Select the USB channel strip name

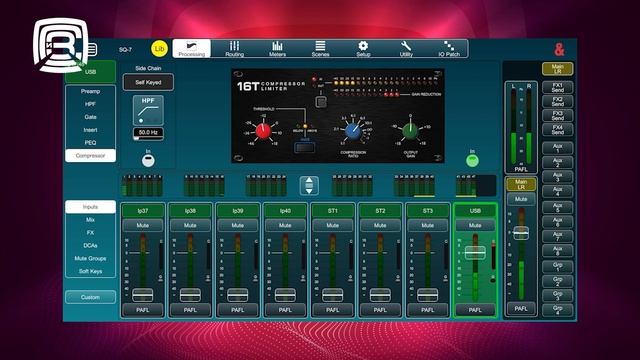point(475,211)
